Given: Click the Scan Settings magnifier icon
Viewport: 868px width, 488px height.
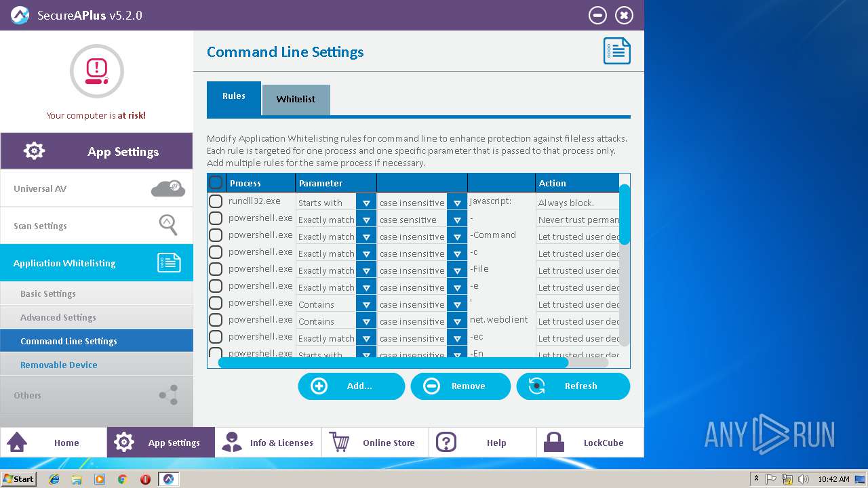Looking at the screenshot, I should [168, 225].
